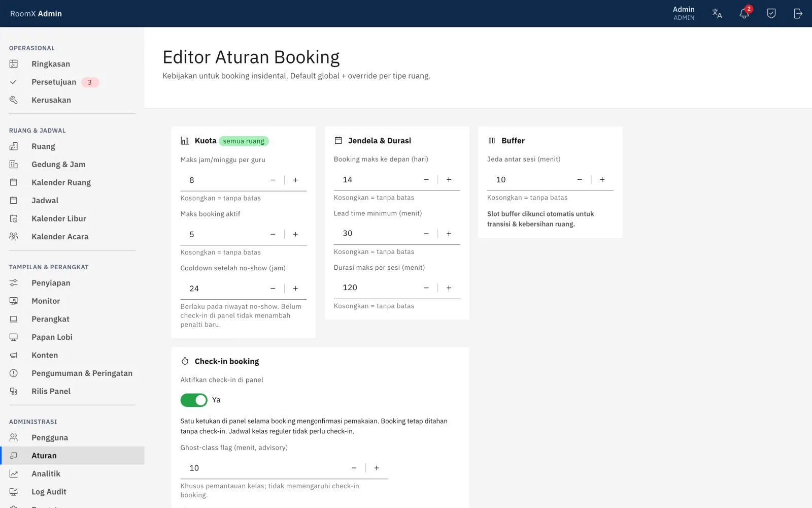This screenshot has width=812, height=508.
Task: Increase Durasi maks per sesi minutes
Action: tap(449, 288)
